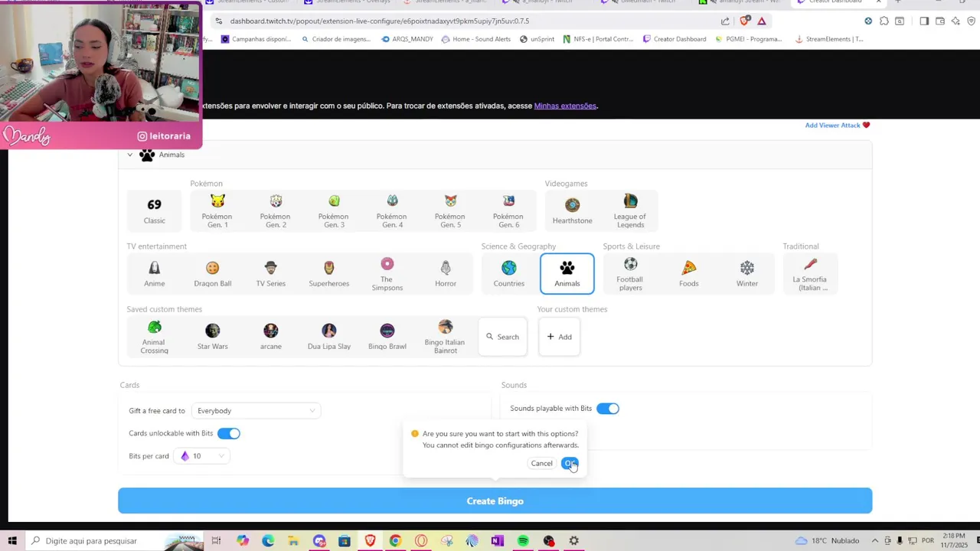
Task: Search for custom themes
Action: point(502,337)
